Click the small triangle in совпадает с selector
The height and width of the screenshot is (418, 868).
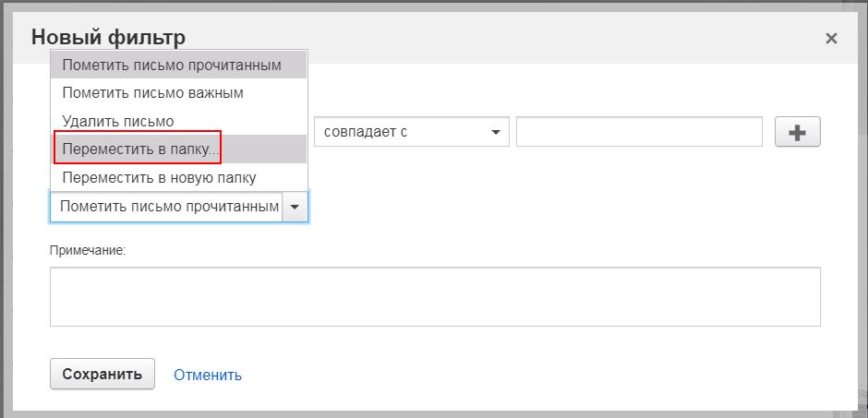pyautogui.click(x=496, y=132)
